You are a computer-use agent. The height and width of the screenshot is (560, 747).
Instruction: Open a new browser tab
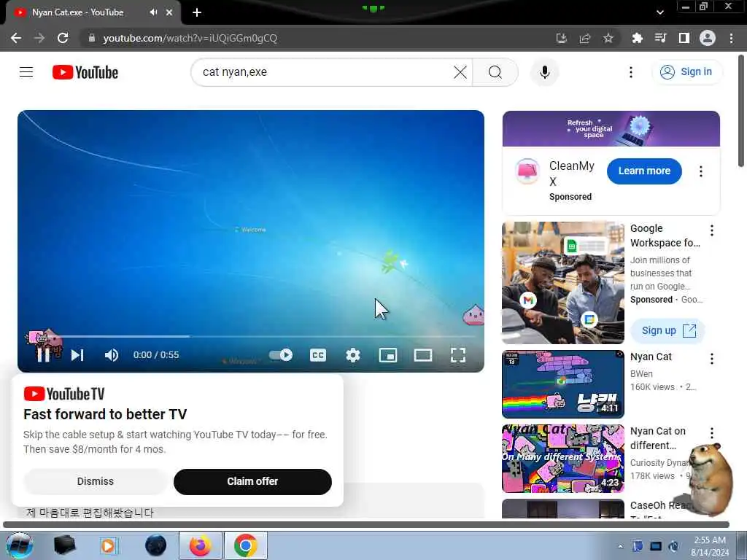coord(197,12)
